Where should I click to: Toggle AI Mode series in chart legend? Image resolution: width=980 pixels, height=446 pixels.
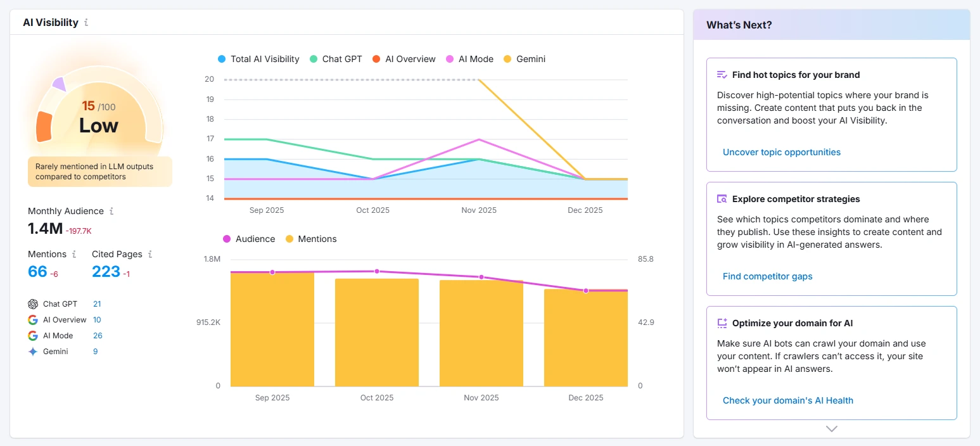[469, 59]
